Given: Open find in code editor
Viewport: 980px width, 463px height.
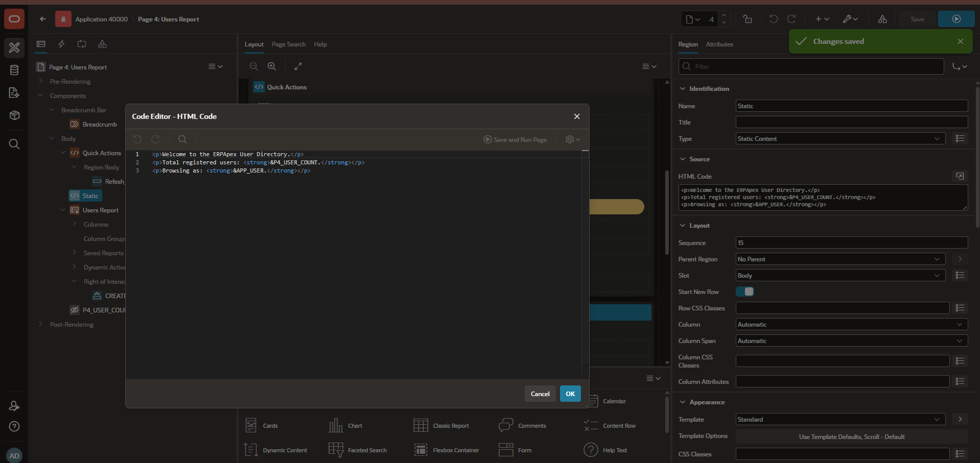Looking at the screenshot, I should click(x=182, y=139).
